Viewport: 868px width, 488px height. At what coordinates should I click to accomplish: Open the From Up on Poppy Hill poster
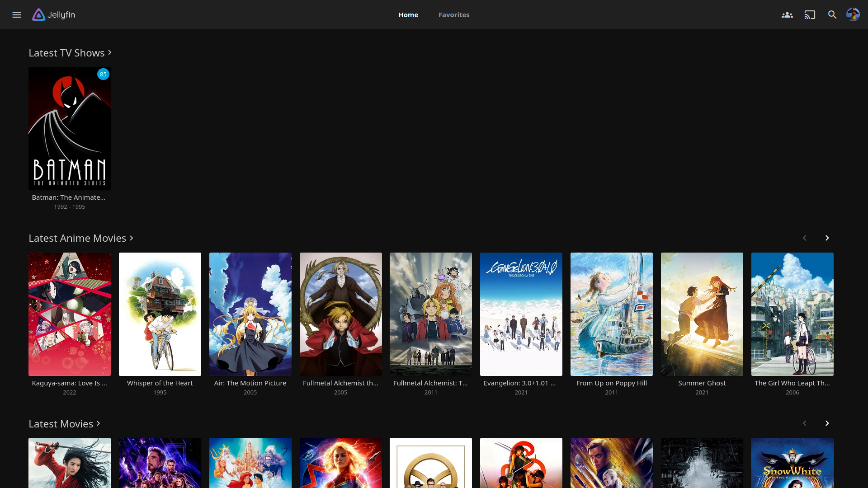coord(611,314)
